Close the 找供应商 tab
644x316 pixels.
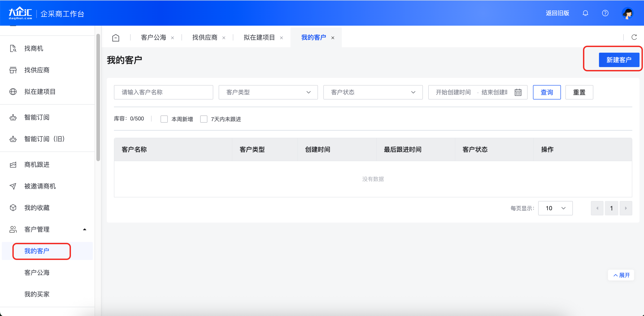coord(224,38)
